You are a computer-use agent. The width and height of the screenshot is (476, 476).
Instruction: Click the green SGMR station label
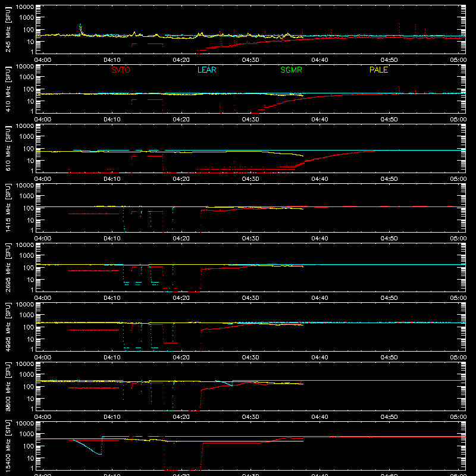[291, 70]
